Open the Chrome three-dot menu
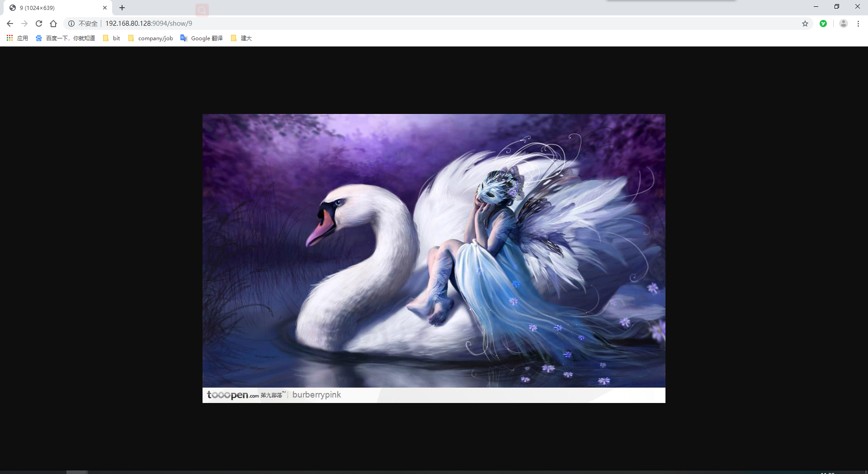Image resolution: width=868 pixels, height=474 pixels. (x=858, y=24)
